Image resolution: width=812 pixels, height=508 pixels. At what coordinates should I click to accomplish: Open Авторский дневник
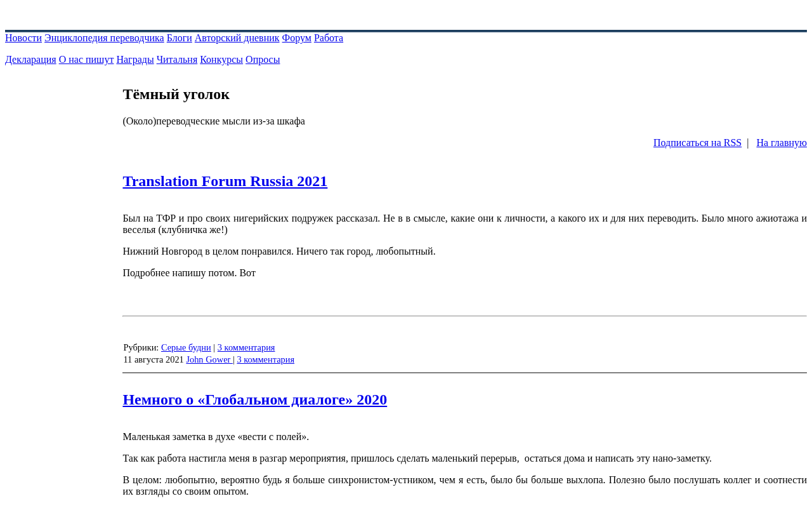point(237,38)
